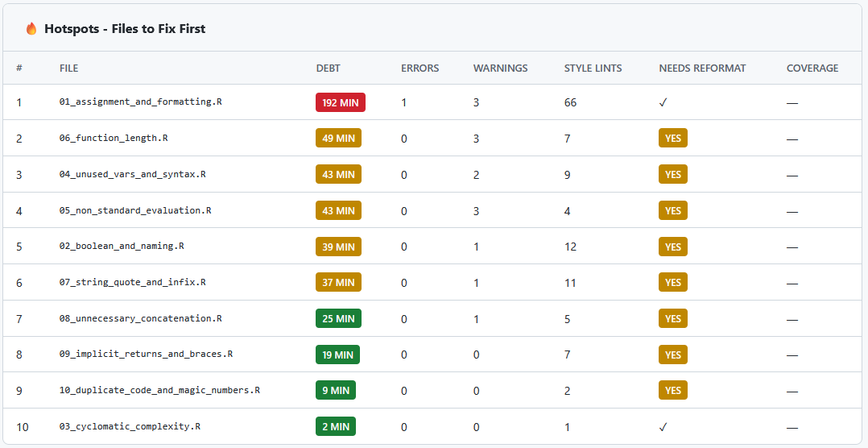868x448 pixels.
Task: Click the 49 MIN debt badge
Action: click(338, 139)
